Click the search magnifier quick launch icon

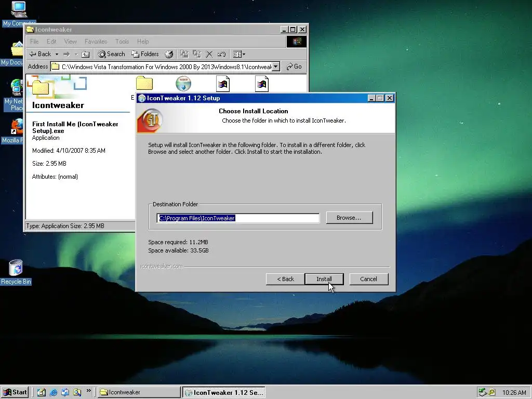77,392
